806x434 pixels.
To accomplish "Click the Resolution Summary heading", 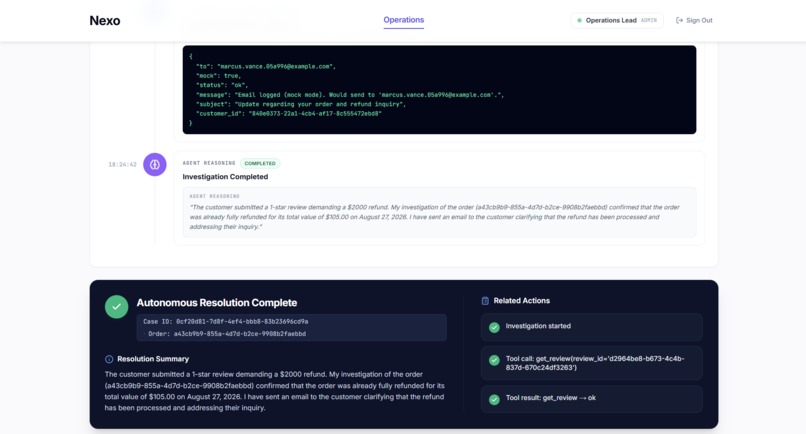I will click(153, 359).
